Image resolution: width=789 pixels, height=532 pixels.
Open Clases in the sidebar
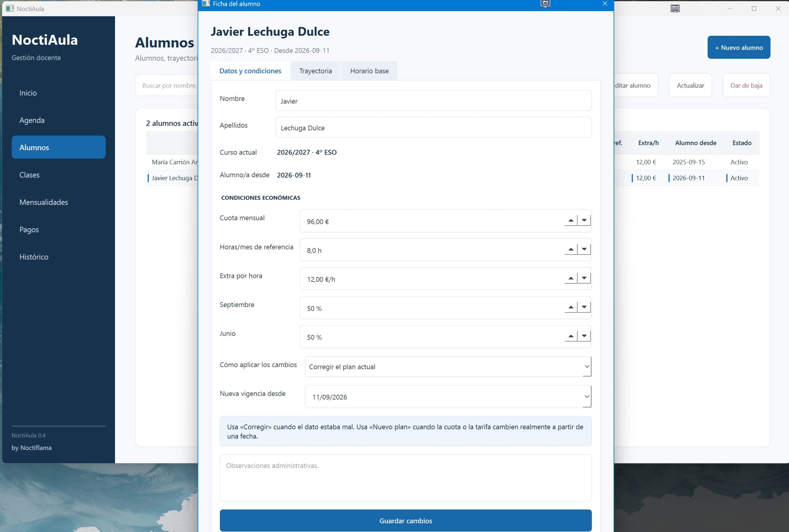click(x=58, y=175)
